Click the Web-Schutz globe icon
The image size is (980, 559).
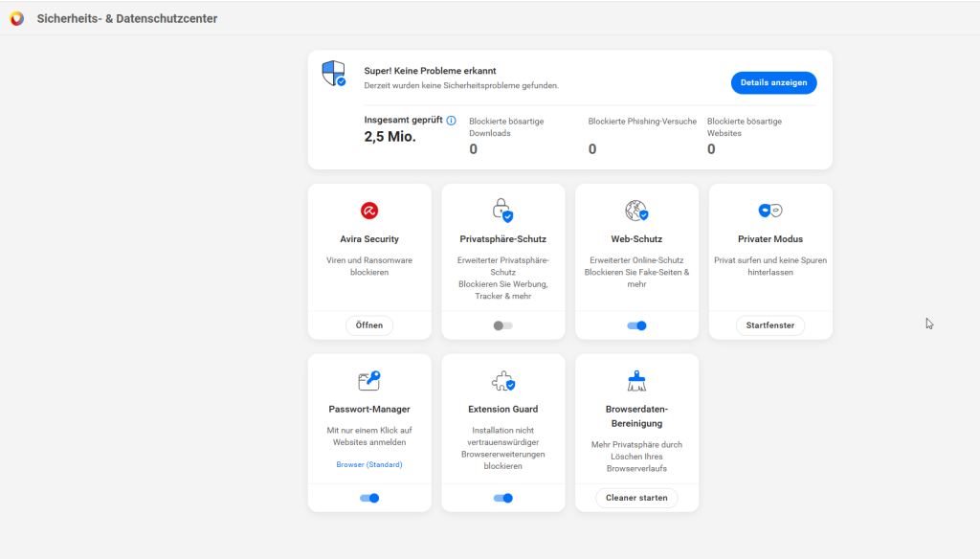pos(636,211)
